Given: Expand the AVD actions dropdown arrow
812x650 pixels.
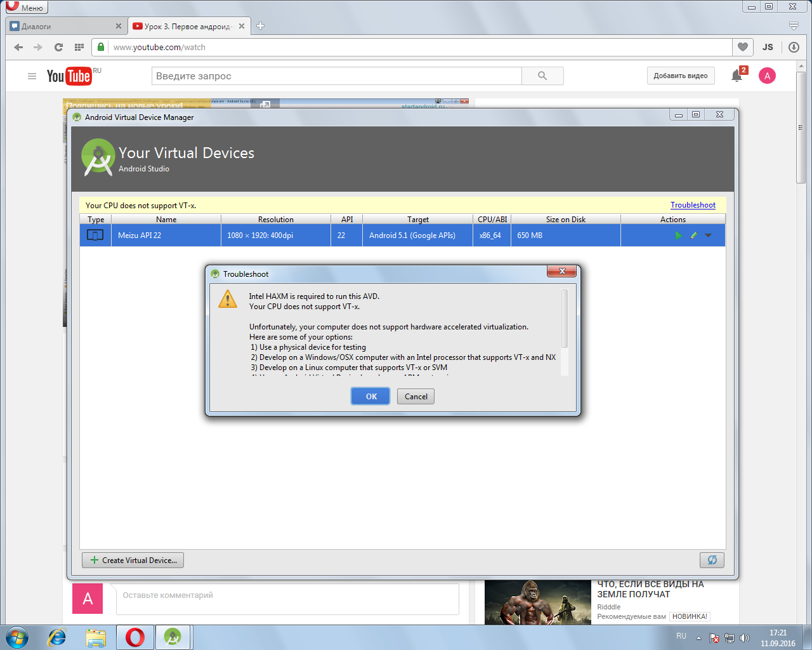Looking at the screenshot, I should click(709, 235).
